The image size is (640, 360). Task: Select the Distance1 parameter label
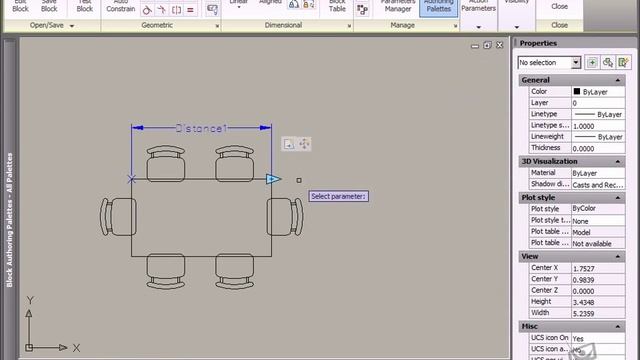201,129
